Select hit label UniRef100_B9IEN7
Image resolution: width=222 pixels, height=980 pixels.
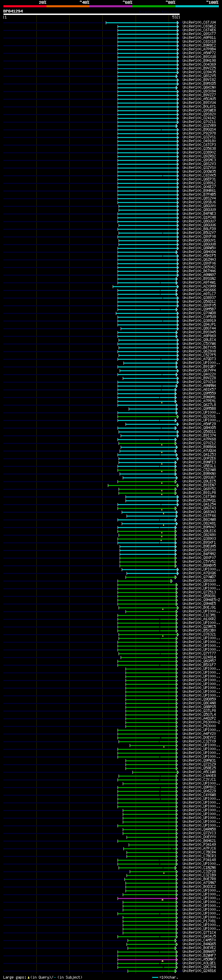[x=199, y=485]
